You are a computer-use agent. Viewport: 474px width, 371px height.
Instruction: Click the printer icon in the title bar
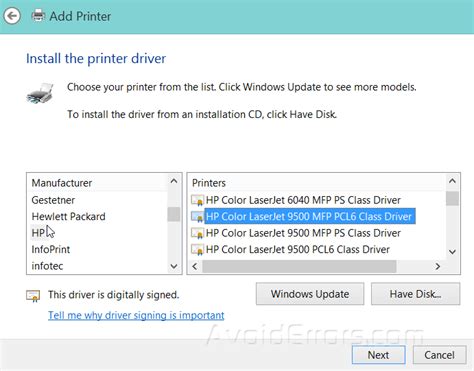tap(38, 16)
